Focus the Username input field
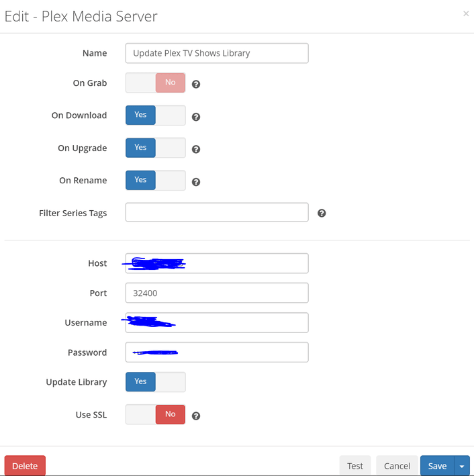 pyautogui.click(x=217, y=323)
